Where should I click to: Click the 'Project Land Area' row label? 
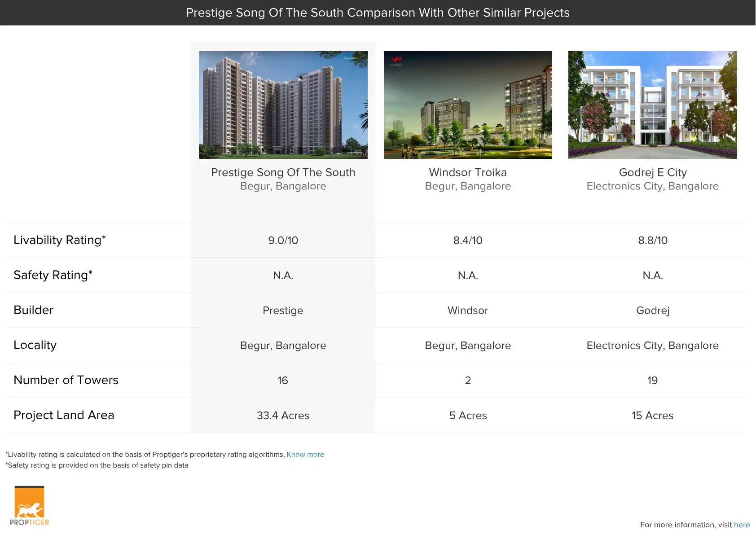pos(64,415)
